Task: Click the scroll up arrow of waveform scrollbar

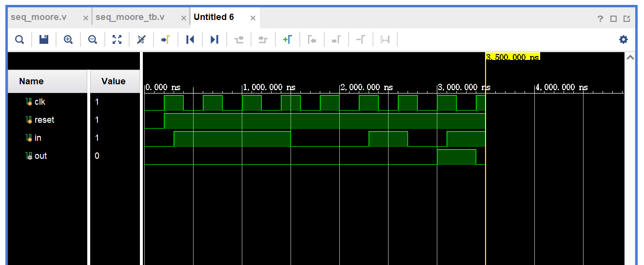Action: point(630,57)
